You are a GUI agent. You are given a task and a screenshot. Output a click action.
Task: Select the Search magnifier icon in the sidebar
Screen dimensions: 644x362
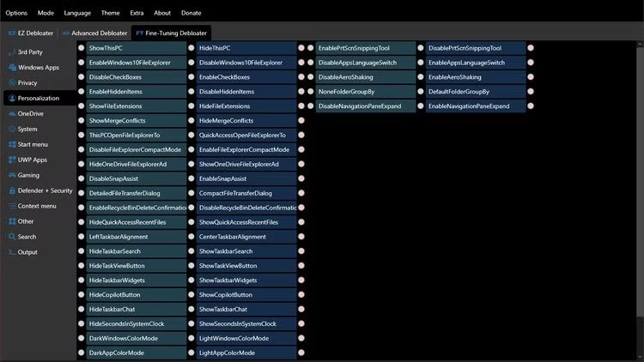click(x=10, y=237)
